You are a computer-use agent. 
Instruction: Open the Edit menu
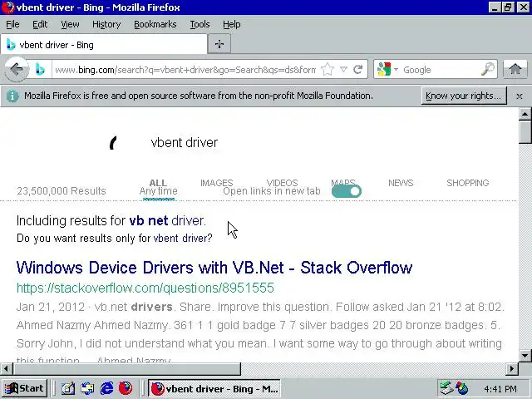pyautogui.click(x=40, y=24)
